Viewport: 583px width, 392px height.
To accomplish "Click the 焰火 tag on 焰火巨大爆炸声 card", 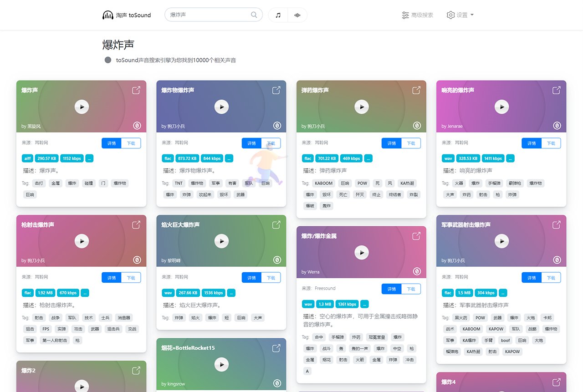I will click(x=195, y=318).
